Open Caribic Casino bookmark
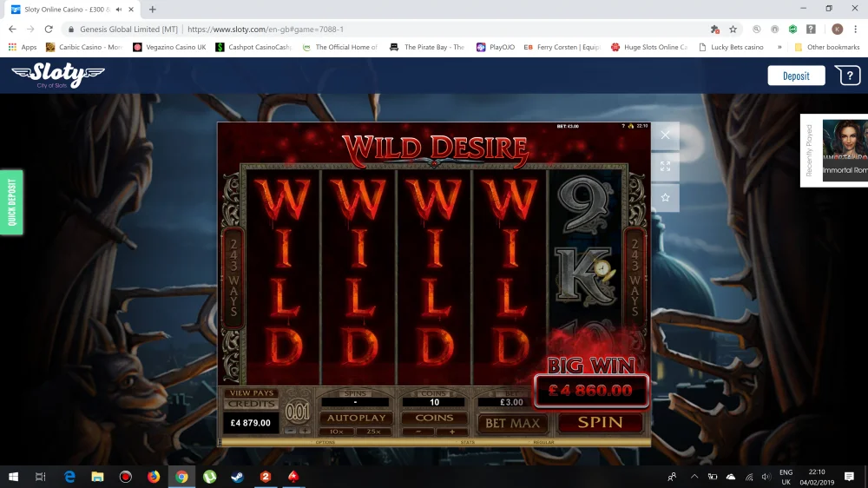The height and width of the screenshot is (488, 868). [x=83, y=47]
